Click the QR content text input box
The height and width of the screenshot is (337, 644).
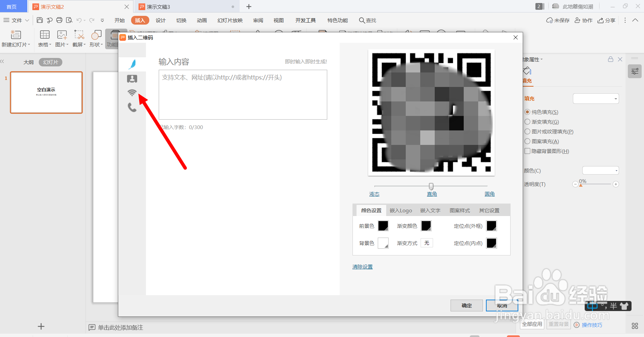243,95
